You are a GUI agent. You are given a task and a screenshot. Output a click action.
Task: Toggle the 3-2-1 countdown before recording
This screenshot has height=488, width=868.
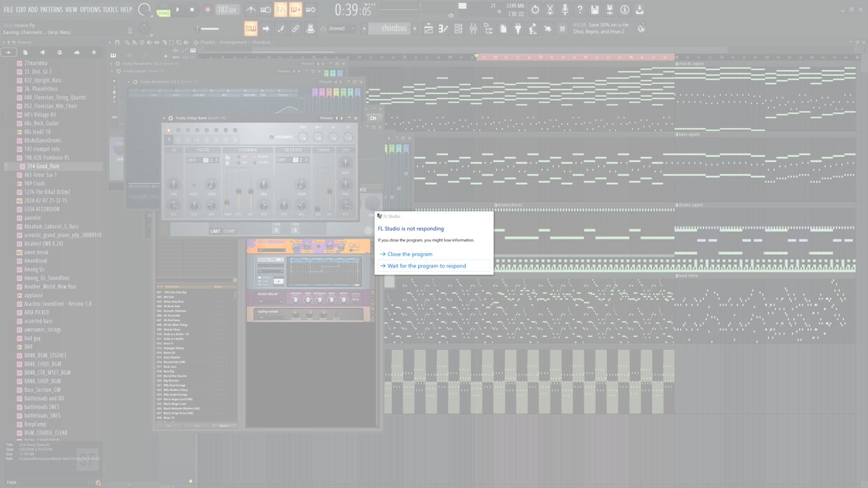click(x=281, y=9)
